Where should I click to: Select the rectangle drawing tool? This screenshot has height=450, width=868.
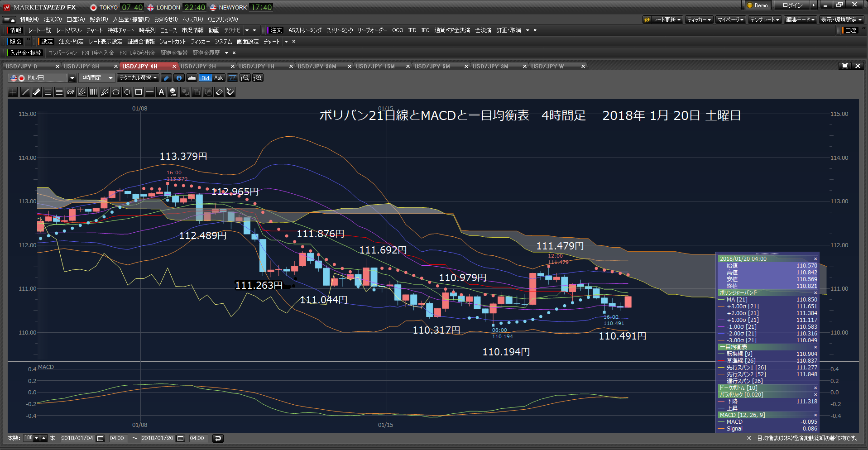pyautogui.click(x=139, y=92)
